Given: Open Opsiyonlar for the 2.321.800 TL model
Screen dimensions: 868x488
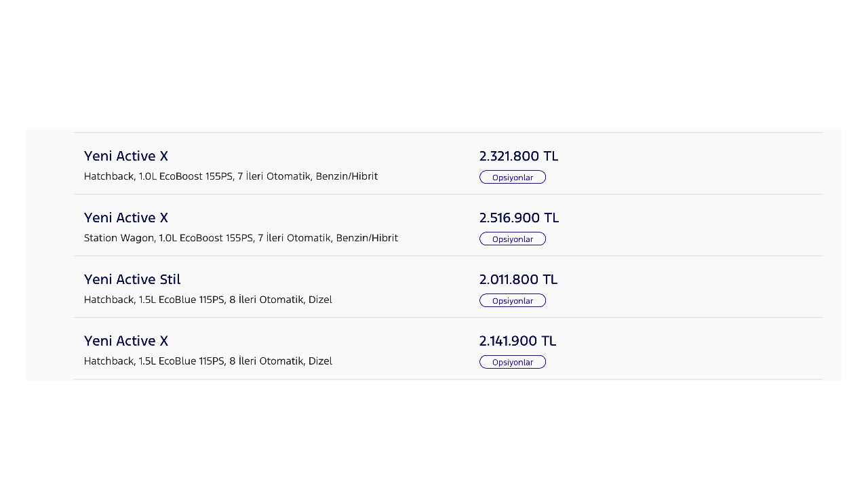Looking at the screenshot, I should click(513, 177).
